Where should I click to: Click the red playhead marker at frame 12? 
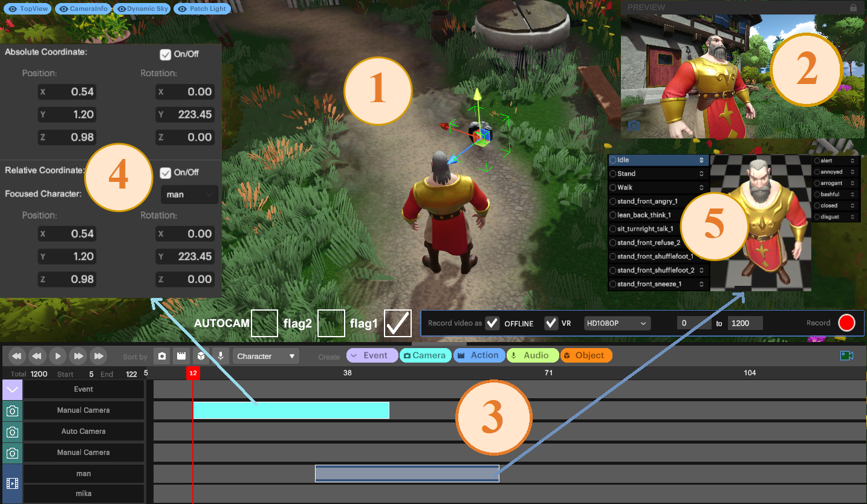(x=193, y=373)
